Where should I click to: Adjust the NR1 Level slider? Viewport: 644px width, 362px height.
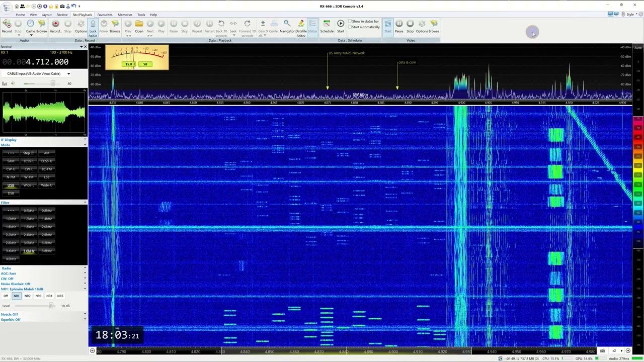(x=51, y=306)
